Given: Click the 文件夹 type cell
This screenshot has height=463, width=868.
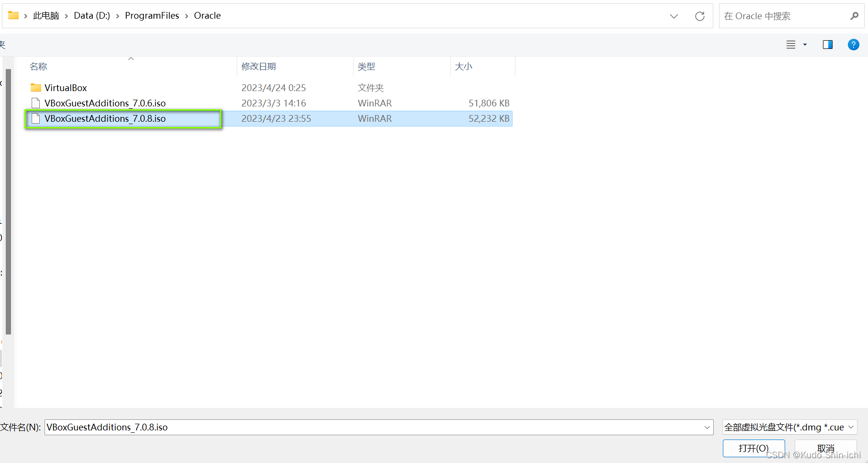Looking at the screenshot, I should coord(371,88).
